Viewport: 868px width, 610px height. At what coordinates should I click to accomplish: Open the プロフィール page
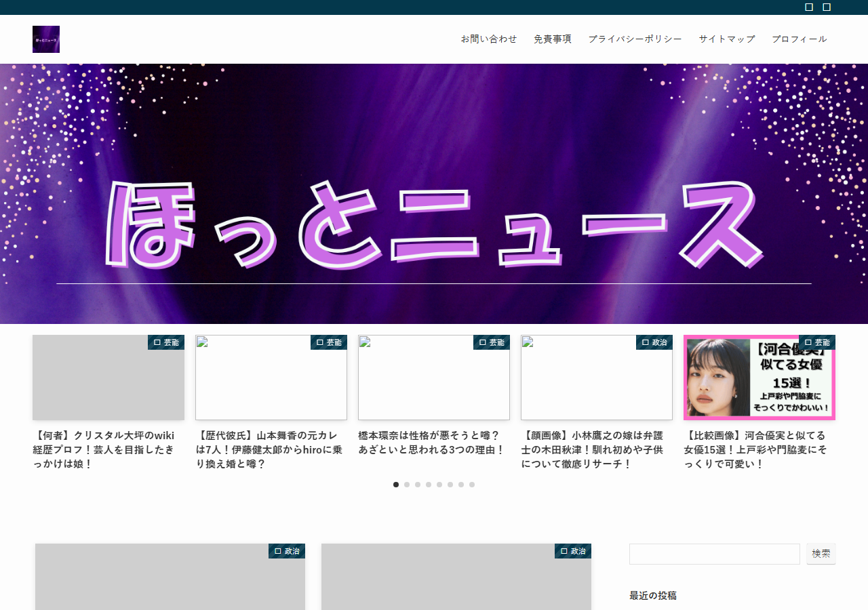800,39
